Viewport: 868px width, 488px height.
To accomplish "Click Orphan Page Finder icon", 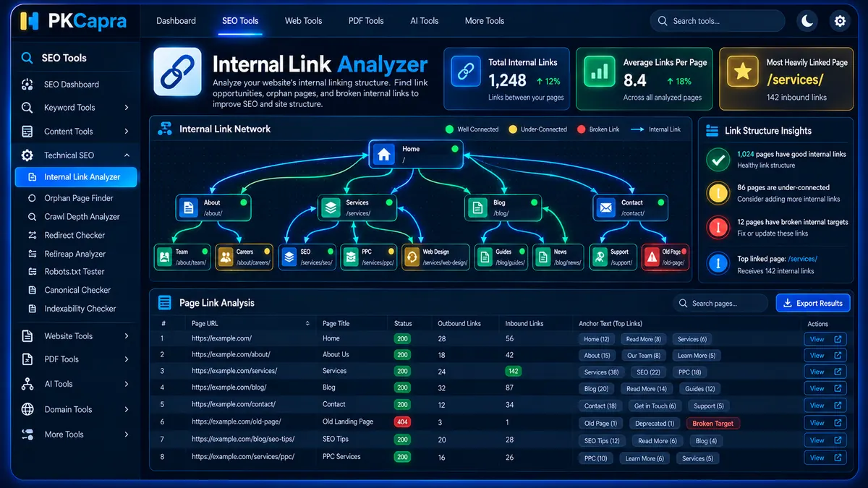I will [32, 198].
